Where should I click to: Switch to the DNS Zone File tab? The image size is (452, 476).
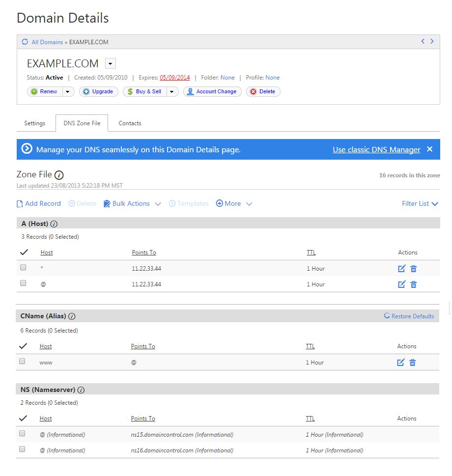(82, 123)
